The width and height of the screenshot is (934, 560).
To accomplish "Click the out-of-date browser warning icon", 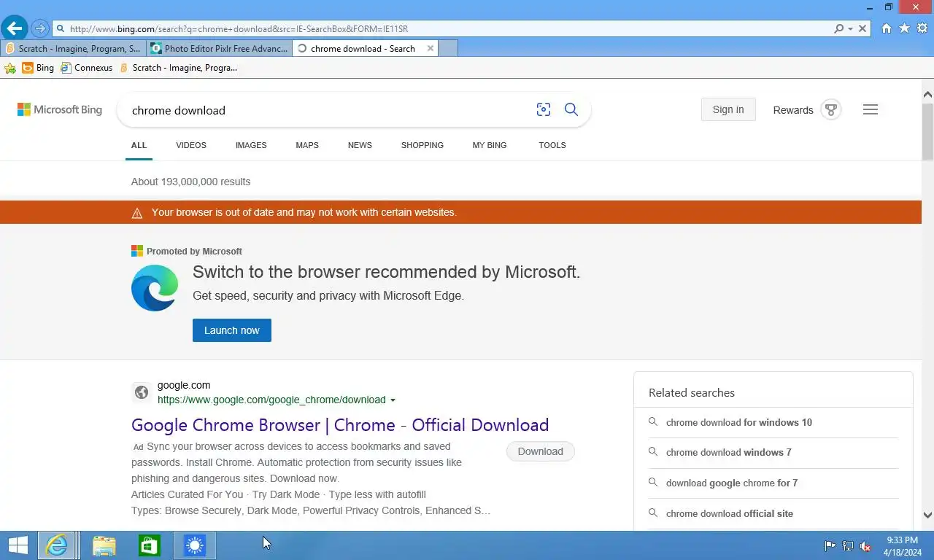I will click(137, 213).
